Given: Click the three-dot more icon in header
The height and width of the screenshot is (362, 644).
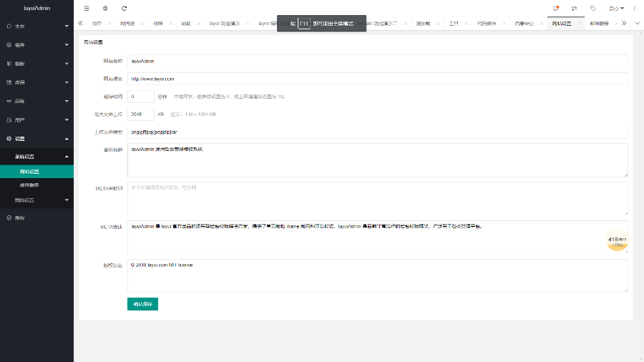Looking at the screenshot, I should [x=635, y=8].
